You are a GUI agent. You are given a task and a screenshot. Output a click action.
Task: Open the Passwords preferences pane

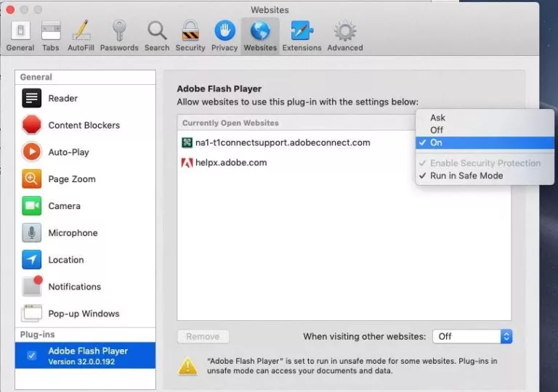tap(119, 36)
